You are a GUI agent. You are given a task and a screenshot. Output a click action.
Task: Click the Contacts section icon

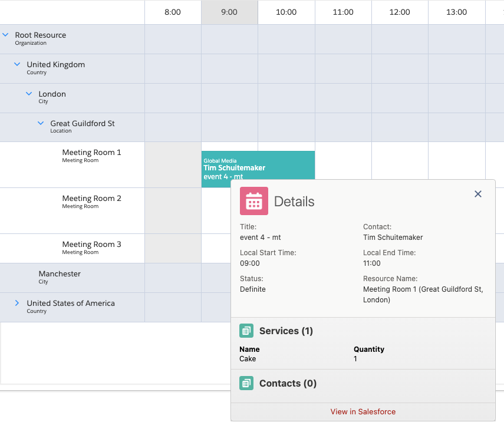(246, 383)
